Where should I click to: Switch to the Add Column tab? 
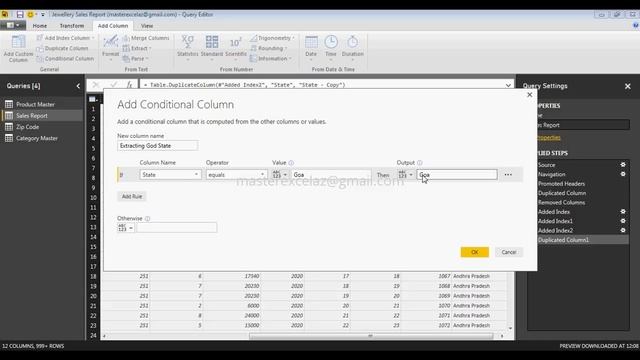[113, 26]
